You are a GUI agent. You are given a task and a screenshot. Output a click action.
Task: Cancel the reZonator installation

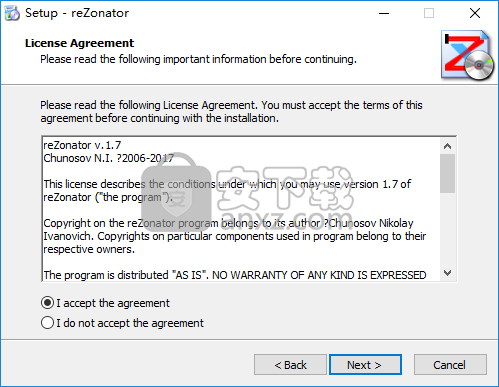[x=450, y=365]
